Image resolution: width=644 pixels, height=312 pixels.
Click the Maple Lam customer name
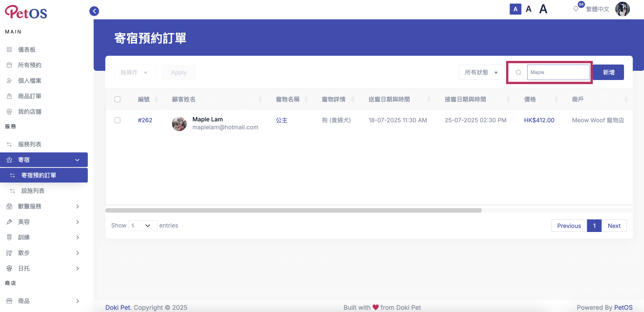[207, 119]
